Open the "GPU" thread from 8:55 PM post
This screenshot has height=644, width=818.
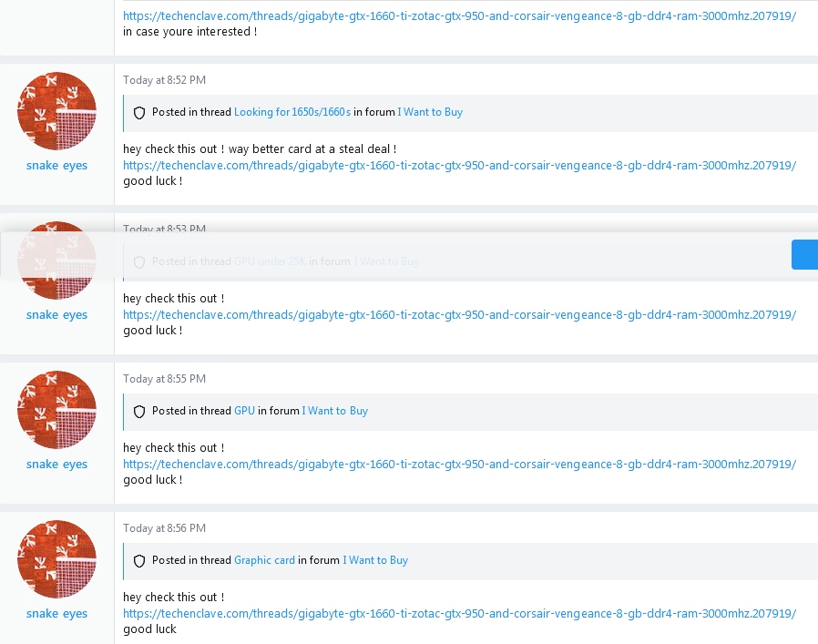point(244,411)
